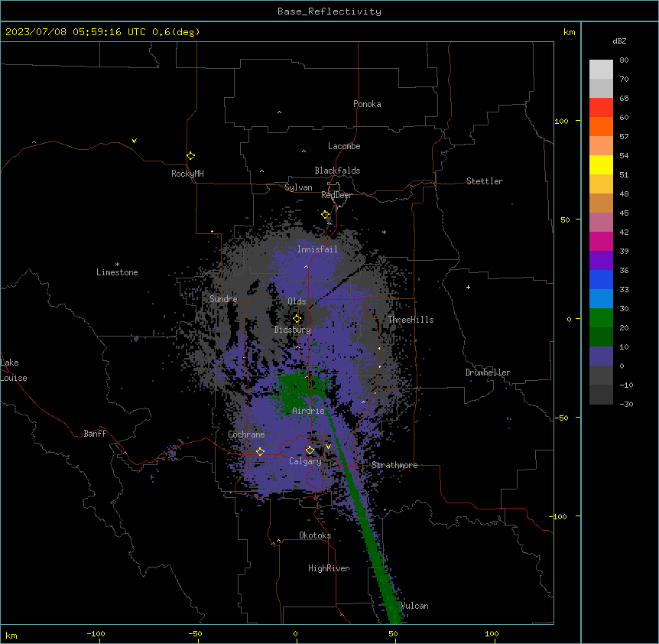659x644 pixels.
Task: Click the Sundre label
Action: (223, 299)
